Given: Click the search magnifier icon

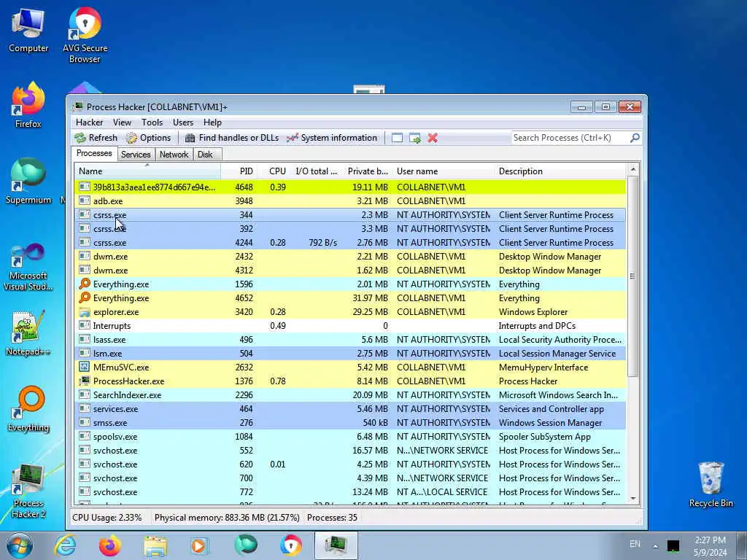Looking at the screenshot, I should (x=635, y=138).
